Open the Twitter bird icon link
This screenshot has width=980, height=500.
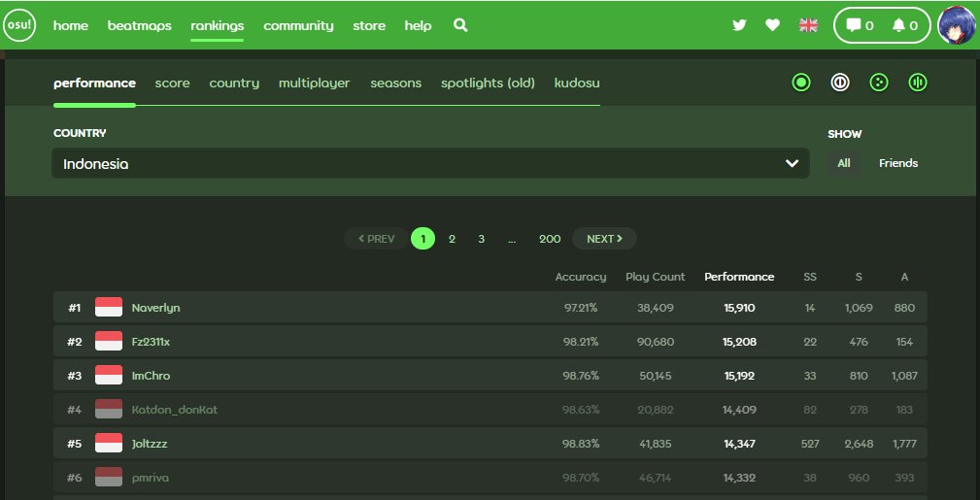(x=739, y=25)
